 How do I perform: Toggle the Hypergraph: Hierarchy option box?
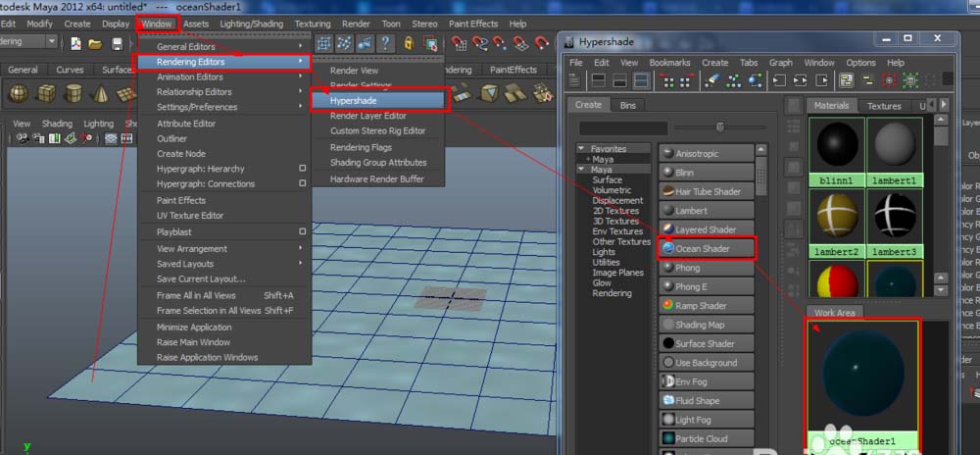302,169
